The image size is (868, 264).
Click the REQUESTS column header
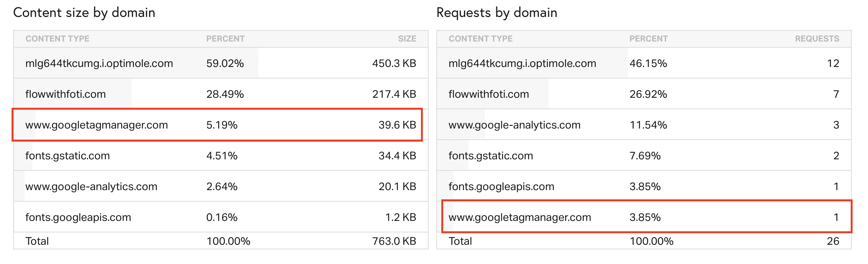[817, 39]
